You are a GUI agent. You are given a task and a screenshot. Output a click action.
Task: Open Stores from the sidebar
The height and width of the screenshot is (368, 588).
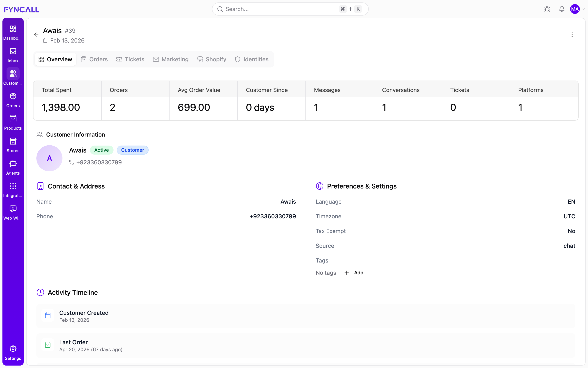tap(13, 145)
